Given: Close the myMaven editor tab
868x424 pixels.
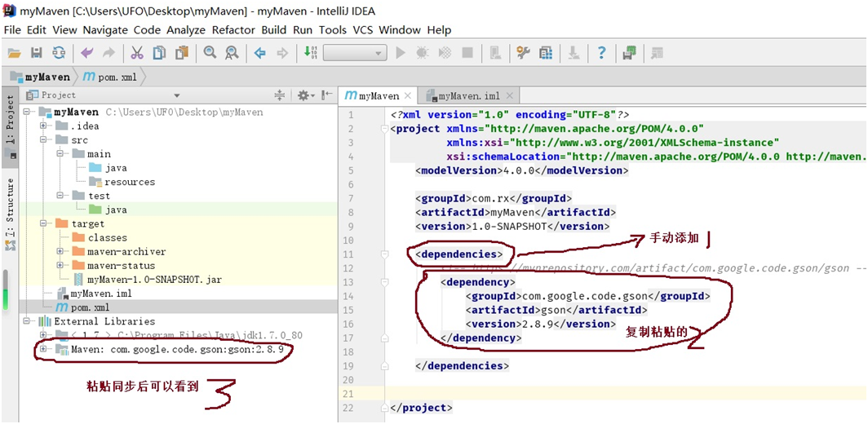Looking at the screenshot, I should pos(407,95).
